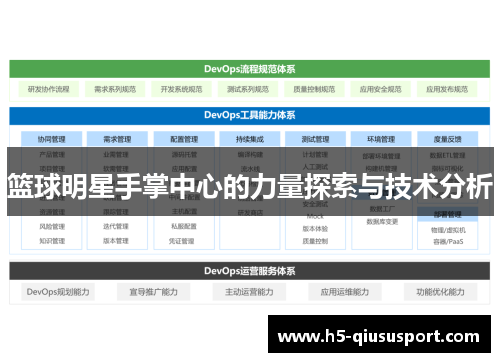
Task: Click the 风险管理 entry
Action: (x=52, y=226)
